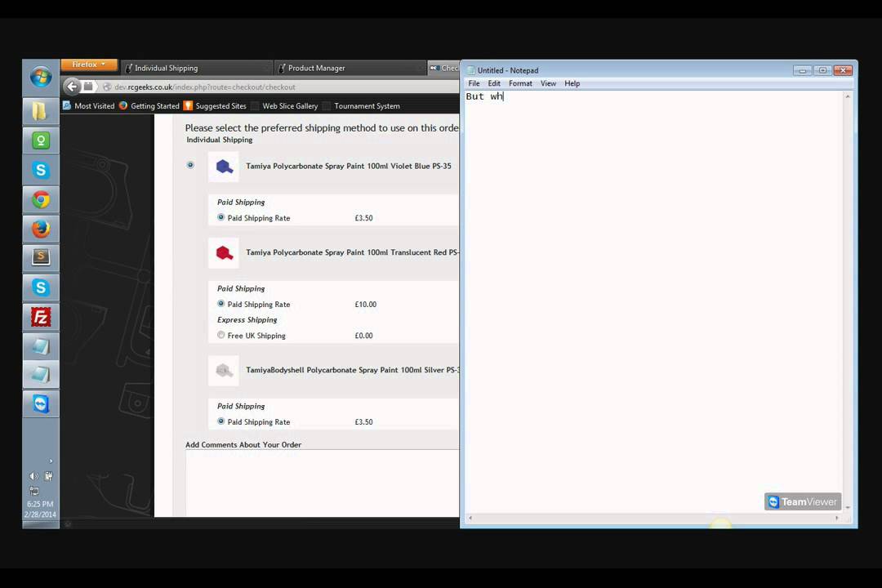Launch Google Chrome from the taskbar

pyautogui.click(x=41, y=199)
